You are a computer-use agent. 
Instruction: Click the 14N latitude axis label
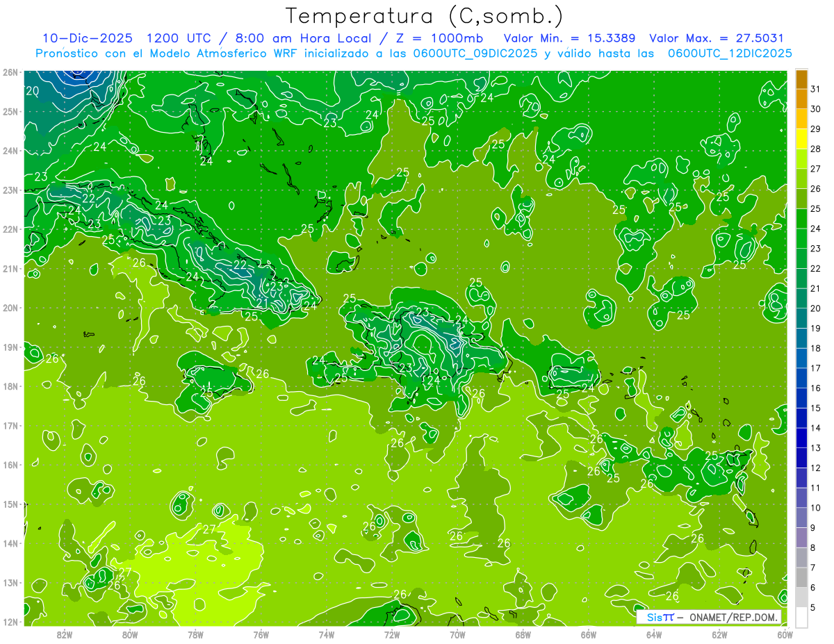pos(10,543)
